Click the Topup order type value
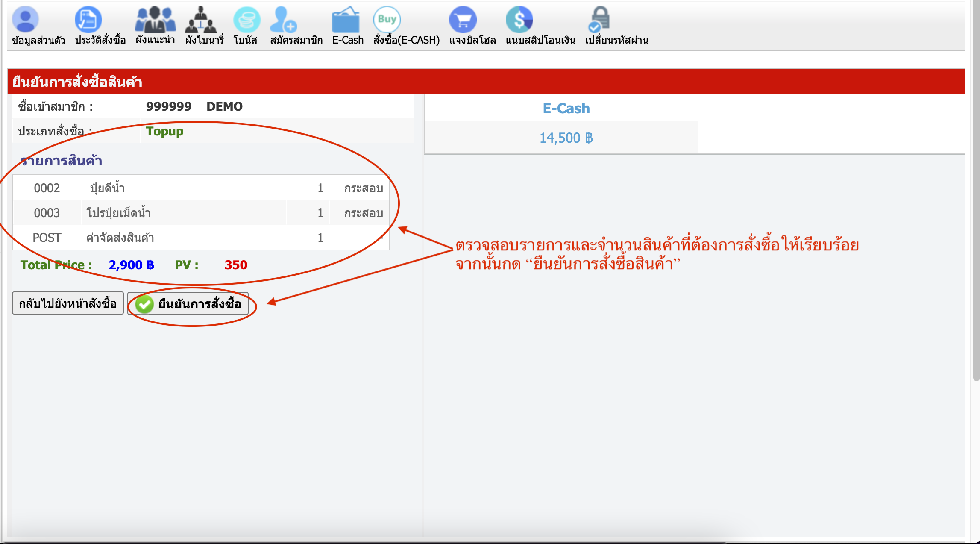The height and width of the screenshot is (544, 980). coord(164,131)
